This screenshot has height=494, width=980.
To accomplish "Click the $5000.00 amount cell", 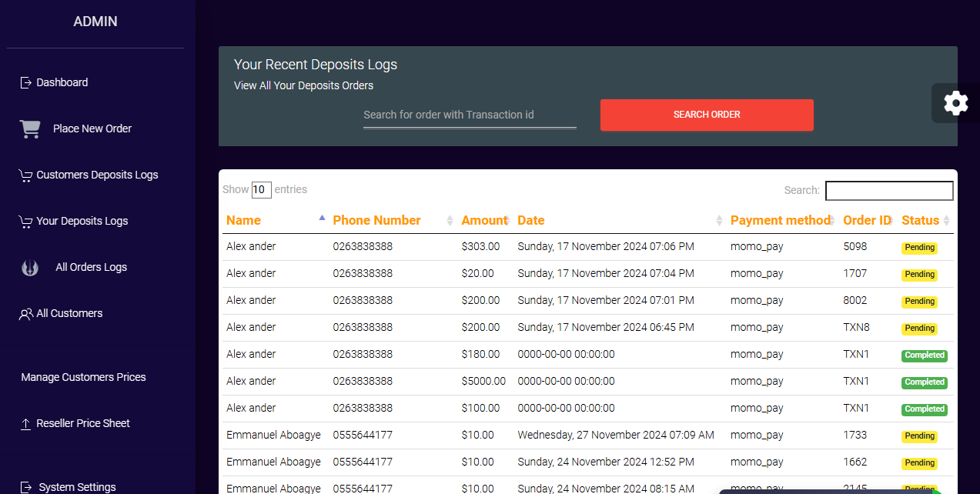I will (x=483, y=381).
